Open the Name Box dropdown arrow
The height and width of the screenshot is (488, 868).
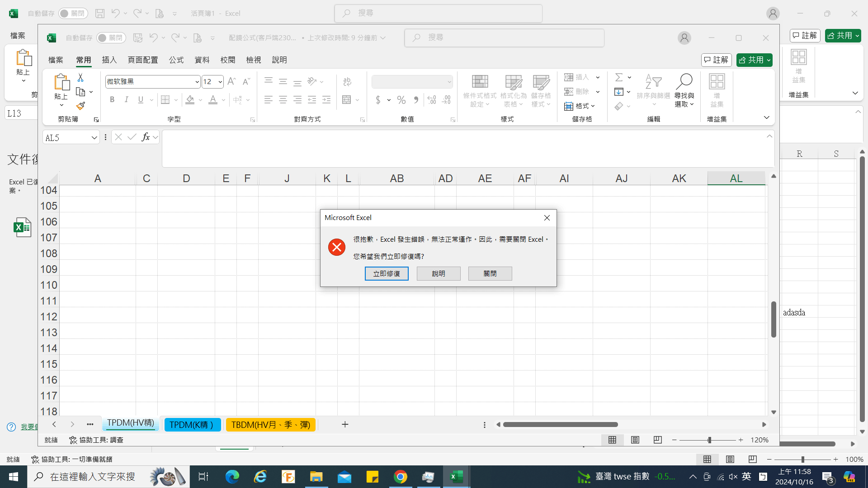(94, 138)
